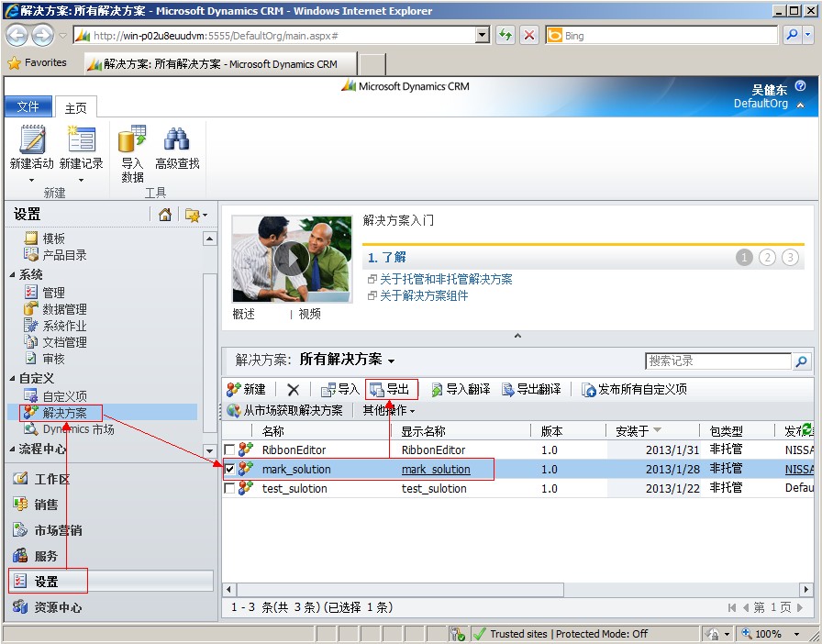Expand 其他操作 more actions dropdown
822x644 pixels.
click(388, 410)
